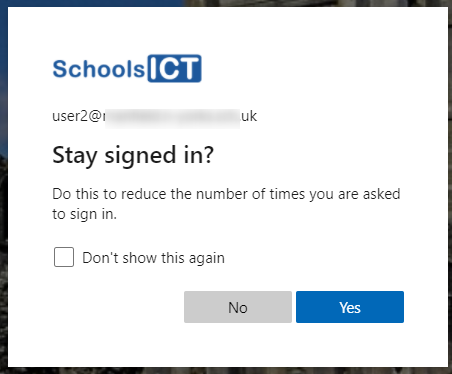This screenshot has height=374, width=452.
Task: Click the Do this to reduce description line
Action: [x=226, y=194]
